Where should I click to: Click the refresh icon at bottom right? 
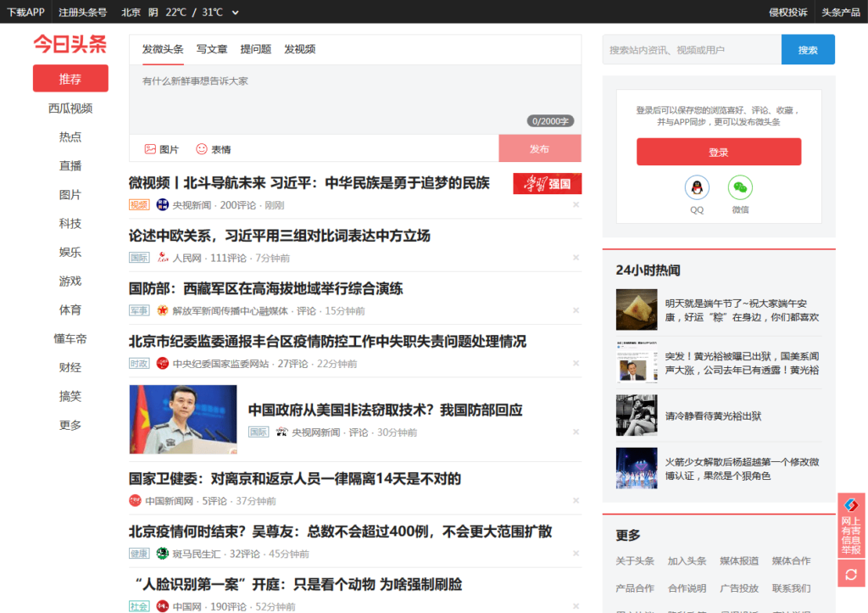tap(851, 574)
